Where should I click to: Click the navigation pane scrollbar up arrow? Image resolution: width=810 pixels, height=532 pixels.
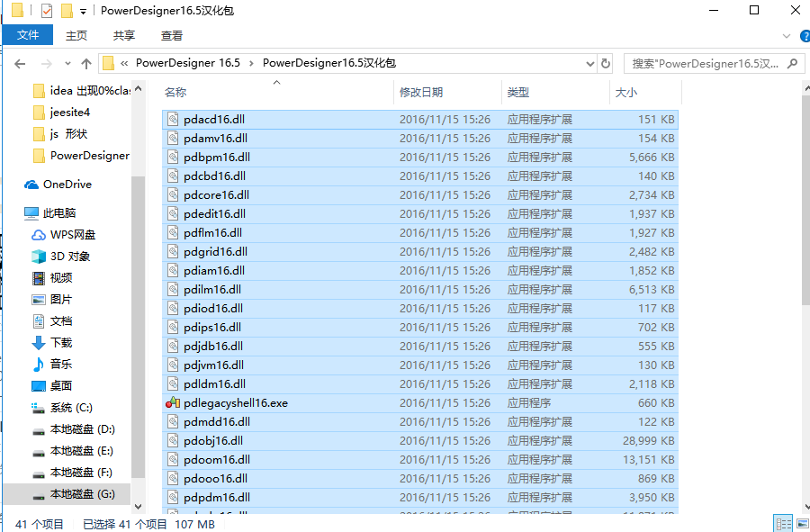click(x=138, y=88)
